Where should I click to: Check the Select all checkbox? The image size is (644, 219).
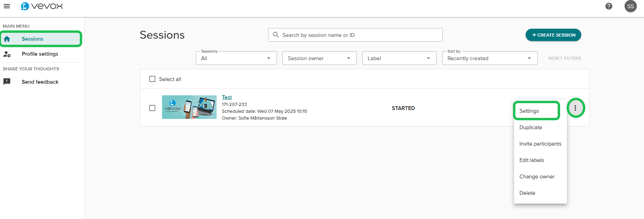click(x=152, y=79)
